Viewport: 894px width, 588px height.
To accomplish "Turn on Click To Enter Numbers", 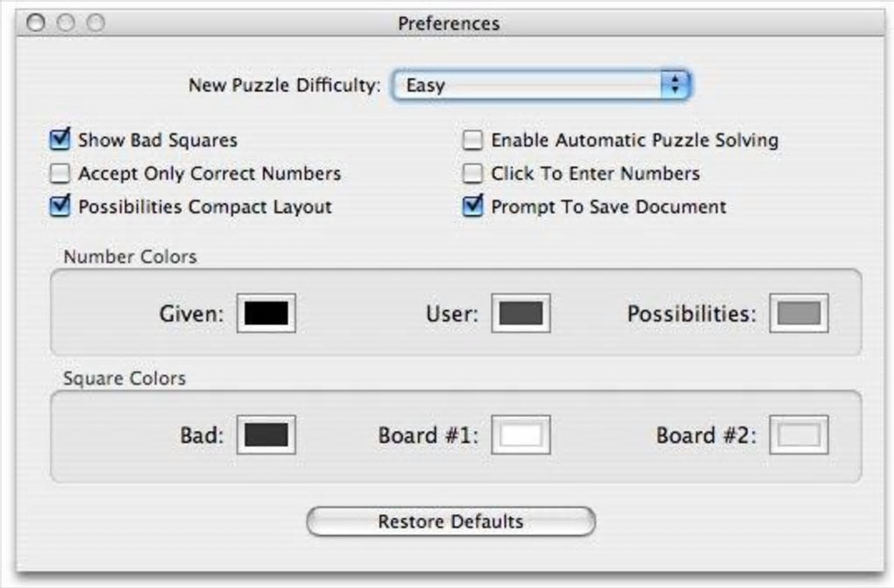I will click(472, 174).
